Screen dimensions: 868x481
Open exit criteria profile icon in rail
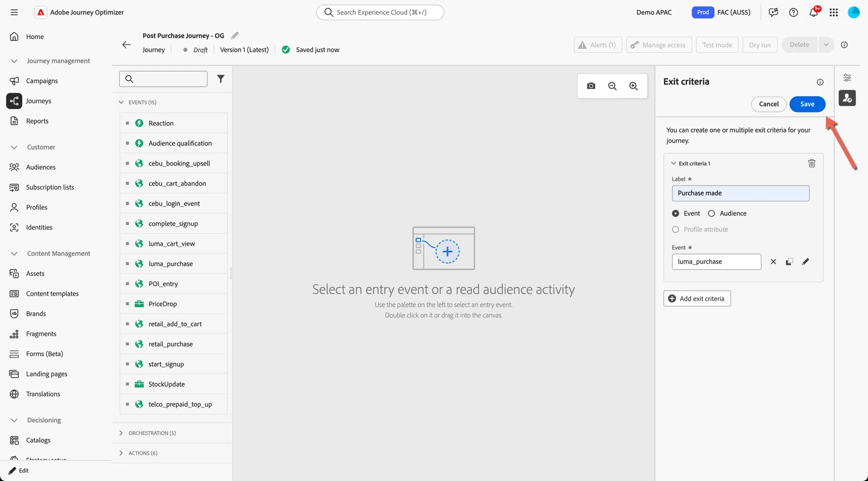tap(847, 98)
